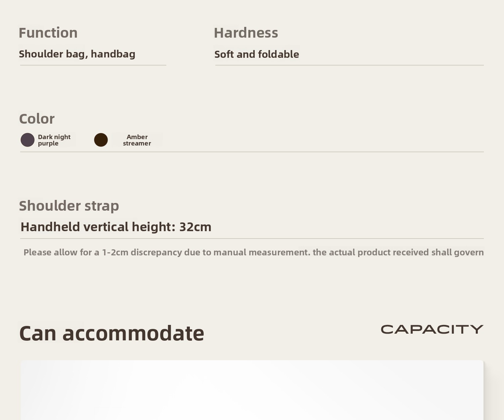
Task: Click the white card below Can accommodate
Action: pyautogui.click(x=252, y=390)
